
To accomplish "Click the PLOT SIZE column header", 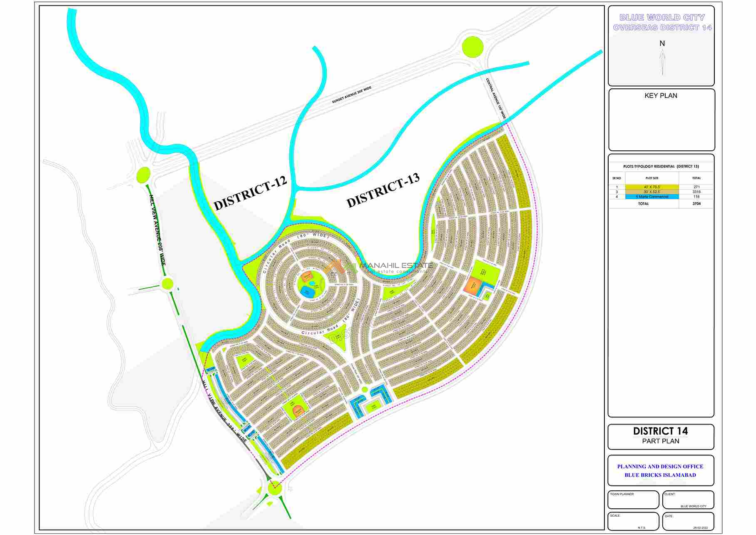I will pyautogui.click(x=652, y=178).
